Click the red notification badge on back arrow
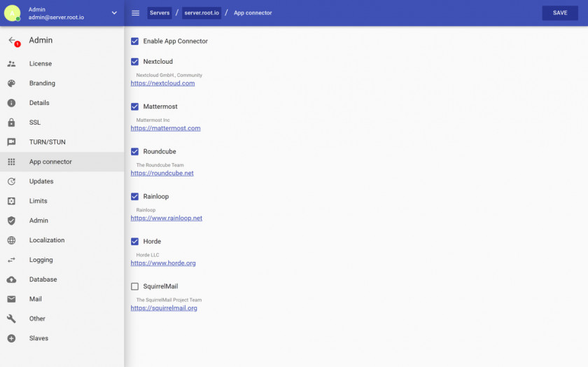The image size is (588, 367). [17, 44]
